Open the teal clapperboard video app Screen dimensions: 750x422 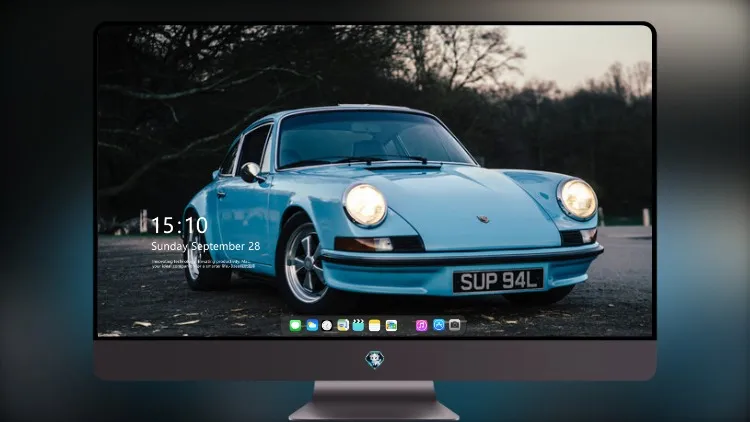tap(358, 325)
